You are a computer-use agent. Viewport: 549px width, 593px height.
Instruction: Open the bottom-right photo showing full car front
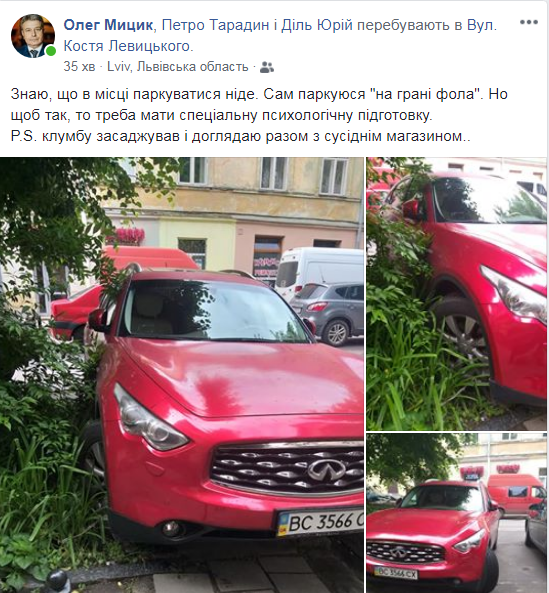[x=457, y=513]
